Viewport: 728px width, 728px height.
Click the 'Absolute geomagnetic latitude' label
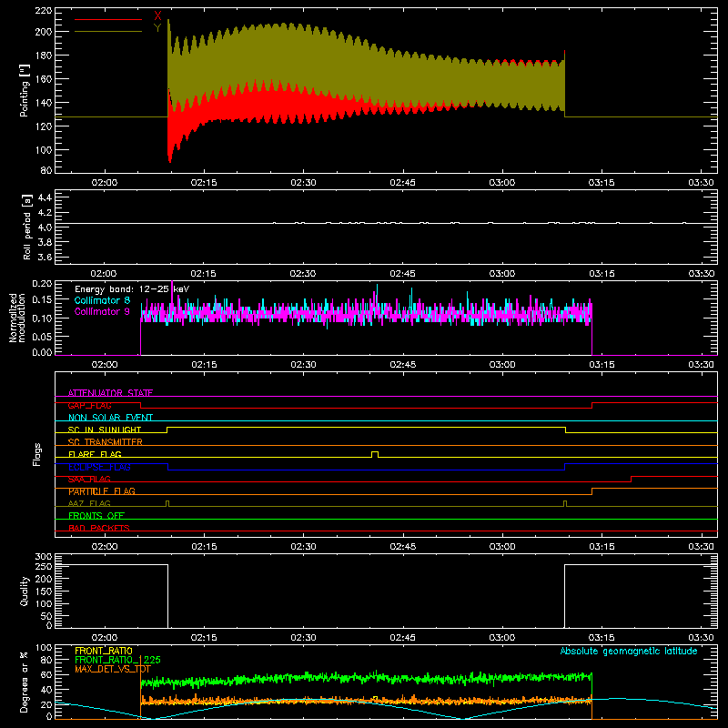coord(629,651)
